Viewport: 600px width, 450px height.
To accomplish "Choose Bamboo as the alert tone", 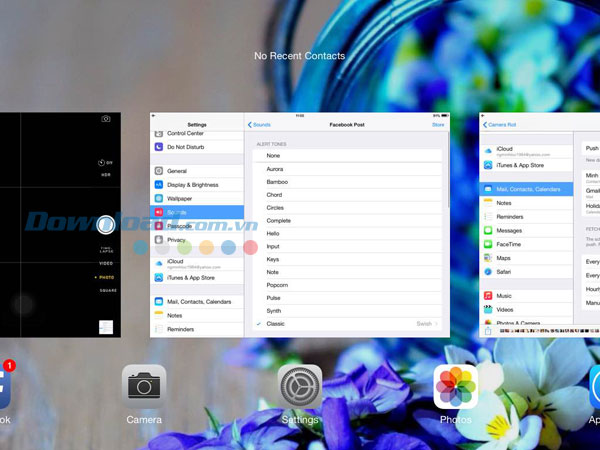I will 277,182.
